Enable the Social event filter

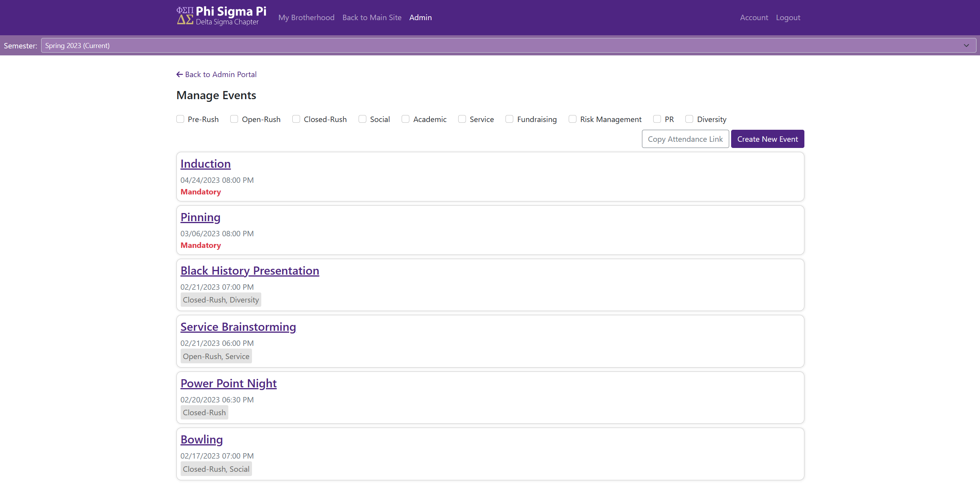pyautogui.click(x=362, y=119)
